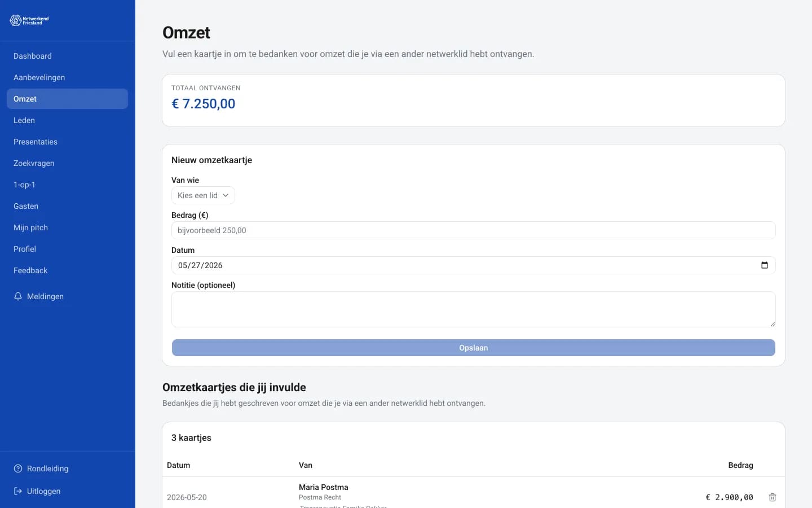Click the name Maria Postma
Image resolution: width=812 pixels, height=508 pixels.
coord(324,487)
